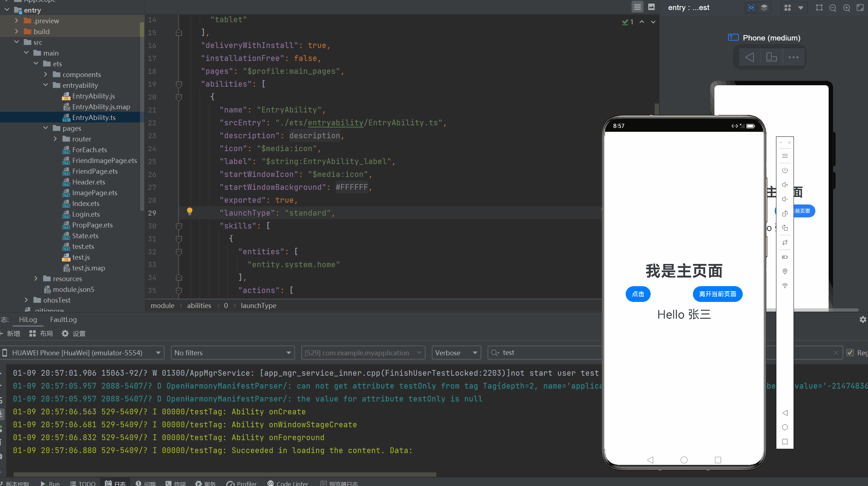868x486 pixels.
Task: Zoom in the previewer
Action: click(x=847, y=8)
